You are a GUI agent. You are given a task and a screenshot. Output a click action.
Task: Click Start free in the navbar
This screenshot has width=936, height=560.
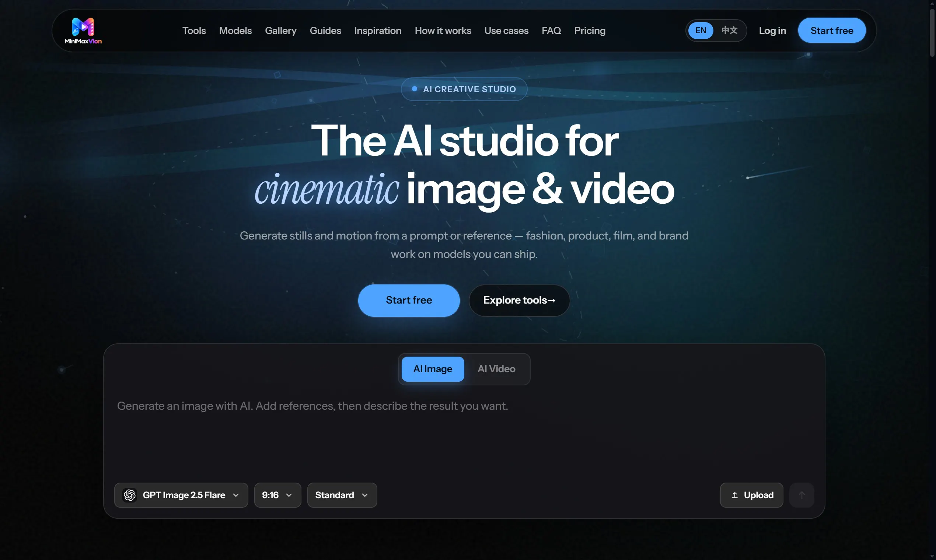831,30
